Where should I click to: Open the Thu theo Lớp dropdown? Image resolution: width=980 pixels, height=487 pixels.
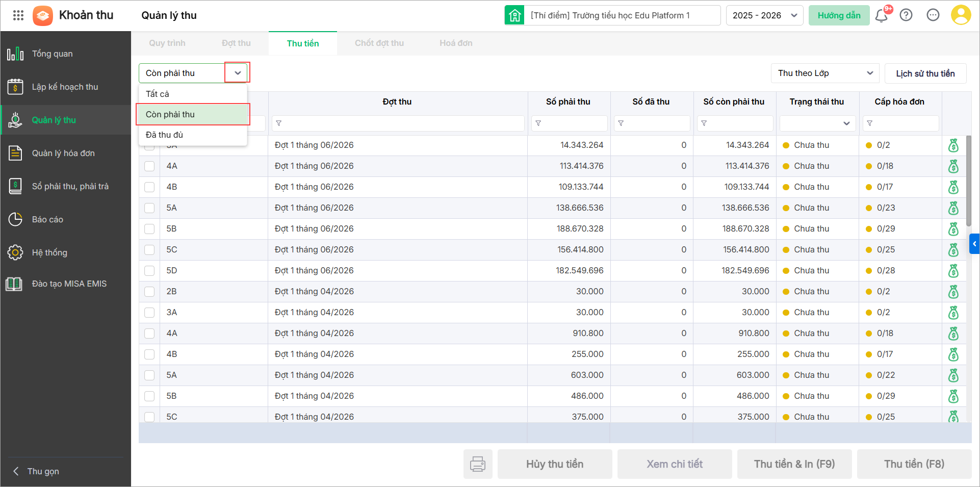[824, 73]
